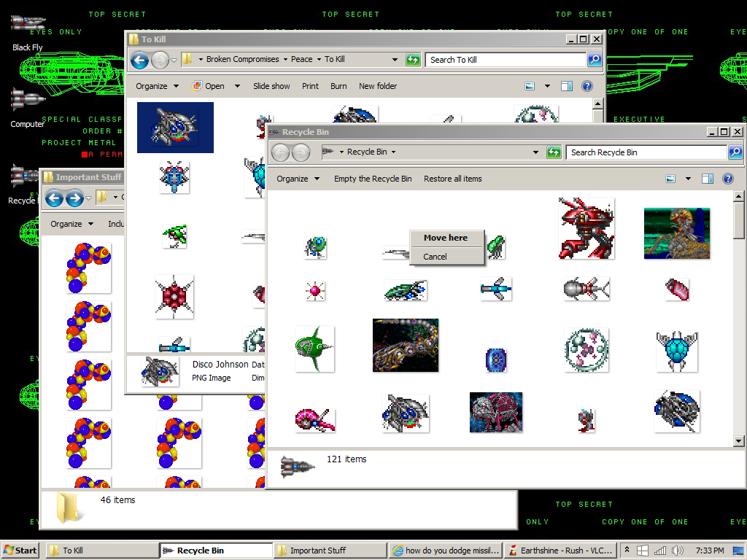Click the volume icon in system tray

[x=677, y=551]
